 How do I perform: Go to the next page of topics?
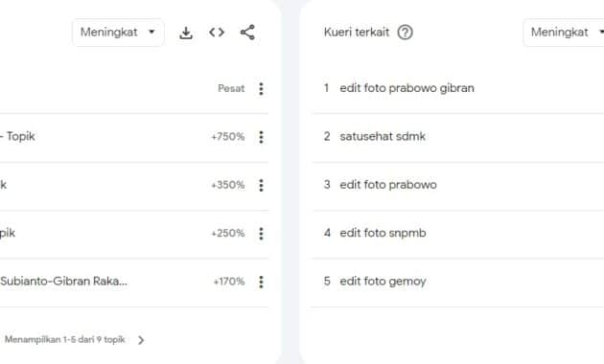(141, 340)
